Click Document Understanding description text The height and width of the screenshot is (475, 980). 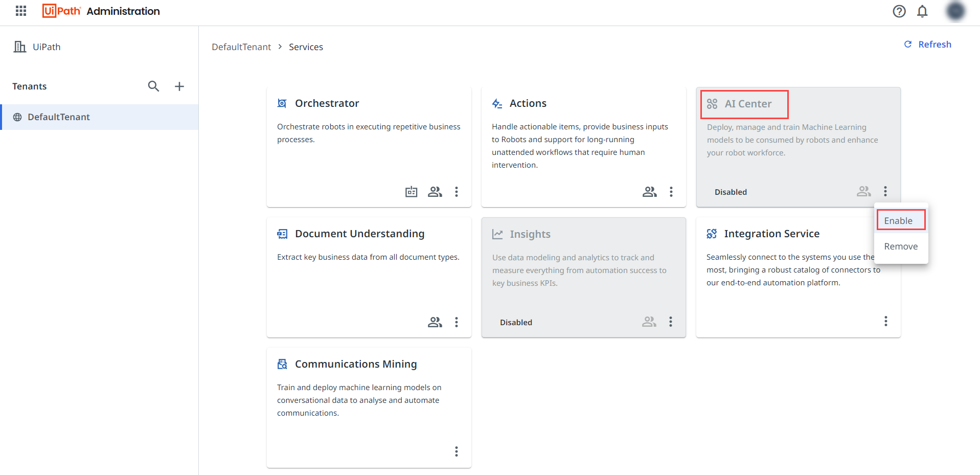pyautogui.click(x=368, y=257)
